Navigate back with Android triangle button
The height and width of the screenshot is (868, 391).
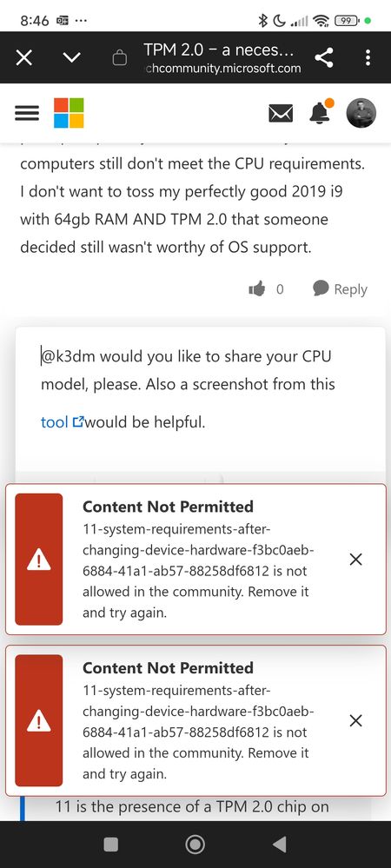point(280,845)
